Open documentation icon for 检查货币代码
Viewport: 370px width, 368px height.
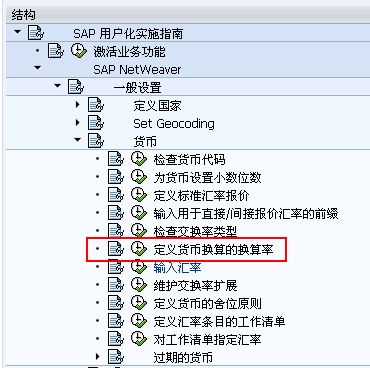point(116,159)
